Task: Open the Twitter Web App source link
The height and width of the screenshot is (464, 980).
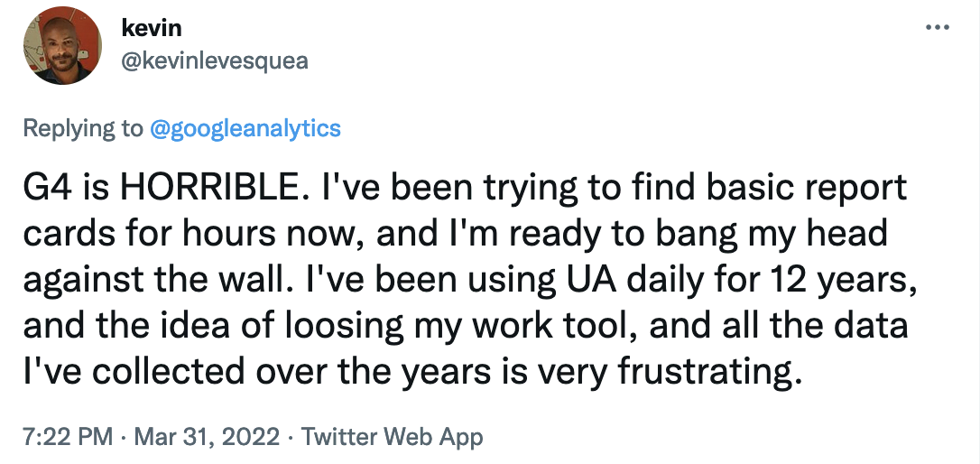Action: point(393,437)
